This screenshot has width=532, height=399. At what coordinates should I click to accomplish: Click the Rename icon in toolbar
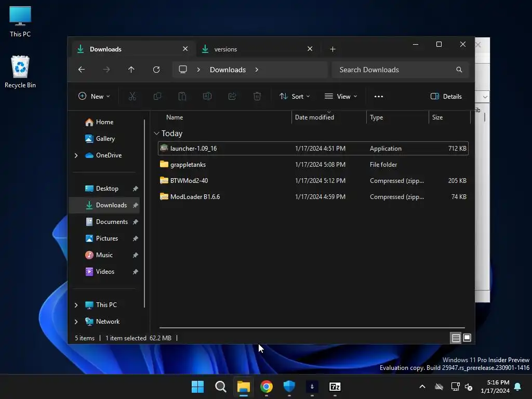[207, 96]
